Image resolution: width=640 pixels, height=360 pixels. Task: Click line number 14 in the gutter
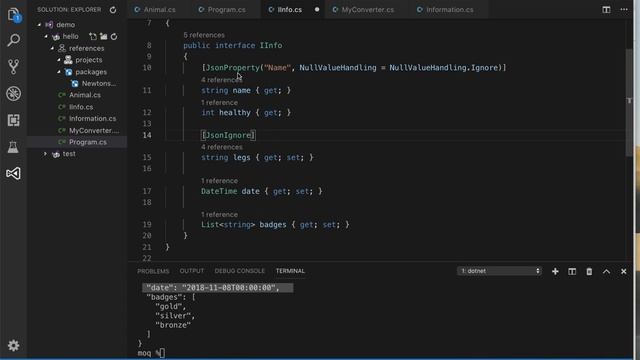tap(147, 135)
